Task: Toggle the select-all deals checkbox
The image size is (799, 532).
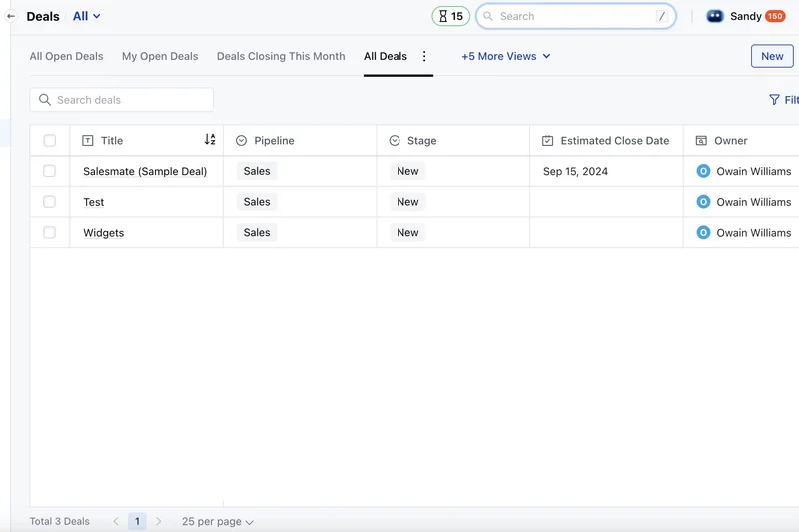Action: click(50, 141)
